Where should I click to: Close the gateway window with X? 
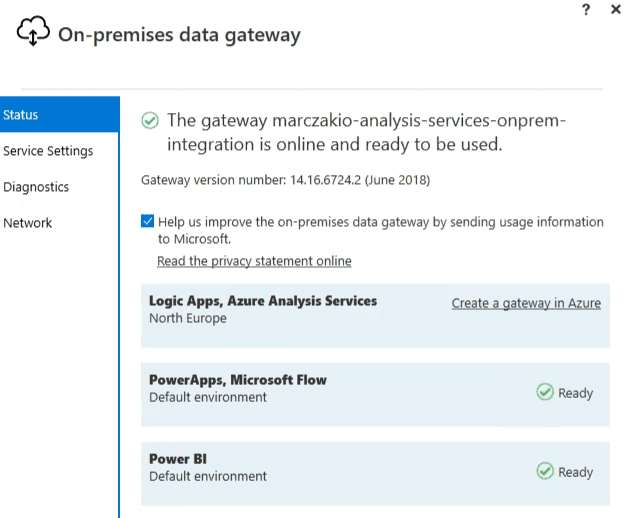pyautogui.click(x=615, y=8)
